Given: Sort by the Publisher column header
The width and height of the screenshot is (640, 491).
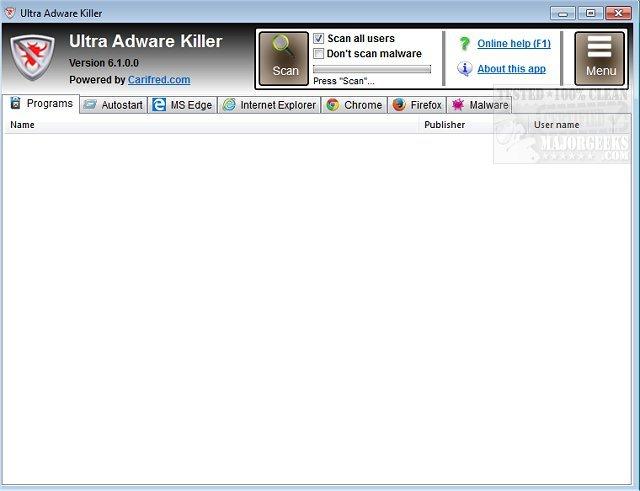Looking at the screenshot, I should tap(474, 125).
